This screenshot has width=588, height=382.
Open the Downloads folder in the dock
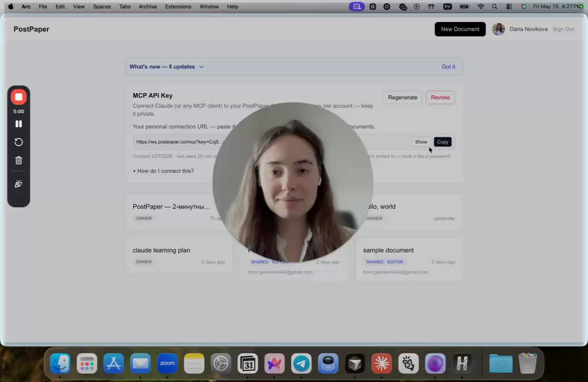(x=500, y=363)
